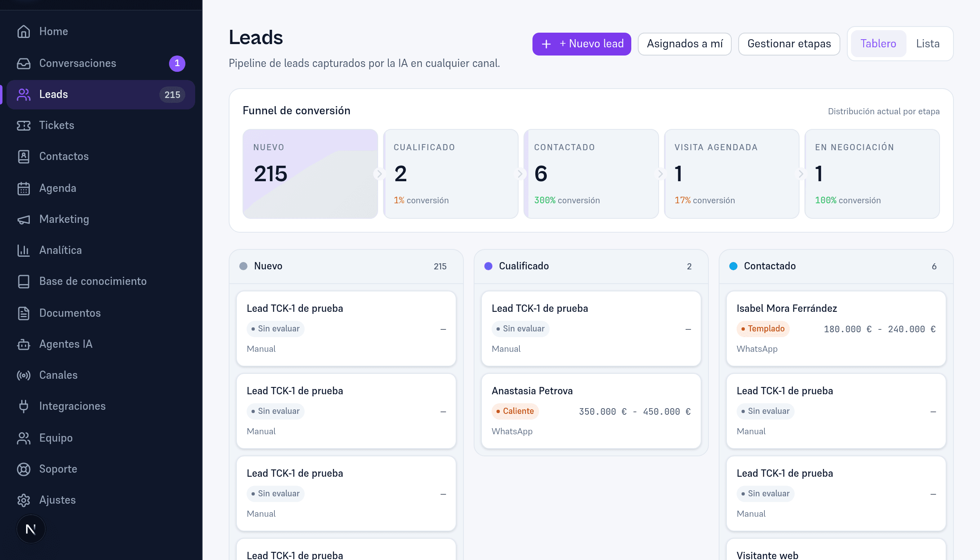The image size is (980, 560).
Task: Open Isabel Mora Ferrández lead card
Action: point(836,329)
